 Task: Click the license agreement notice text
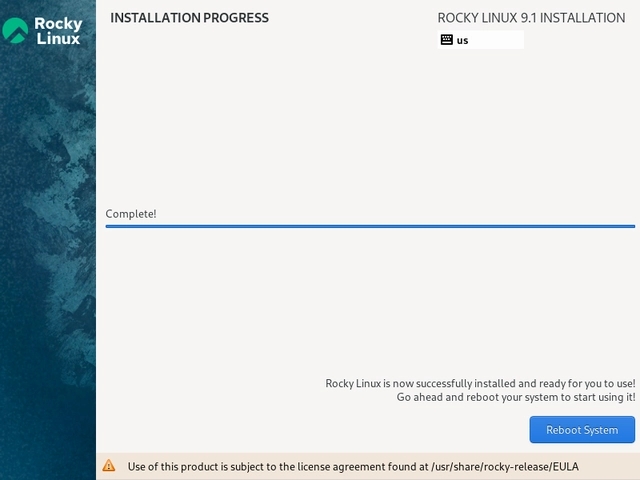click(278, 466)
